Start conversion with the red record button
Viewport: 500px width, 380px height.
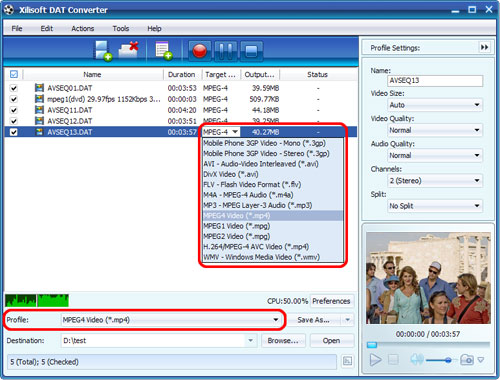[x=200, y=51]
